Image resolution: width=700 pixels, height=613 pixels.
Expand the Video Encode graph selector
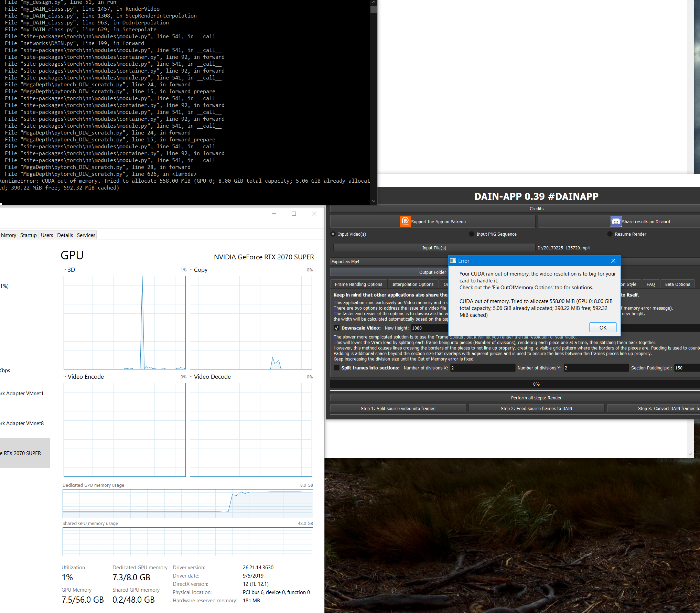pos(65,377)
